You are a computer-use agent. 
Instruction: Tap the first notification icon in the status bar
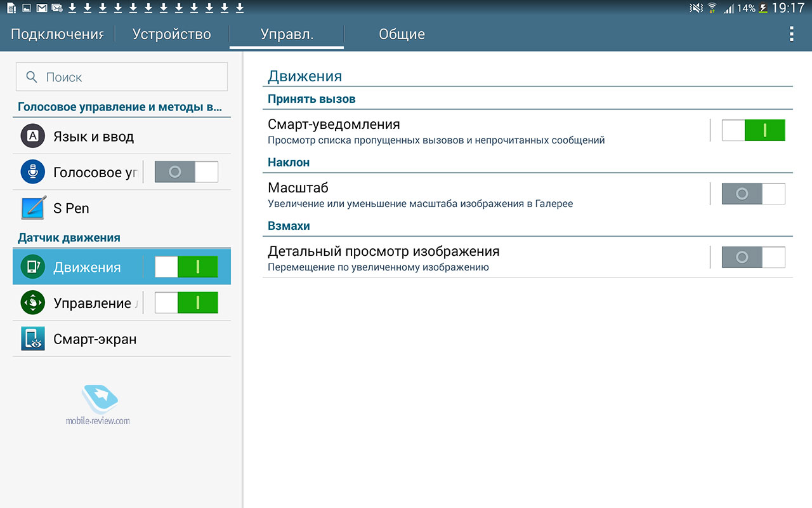click(11, 8)
